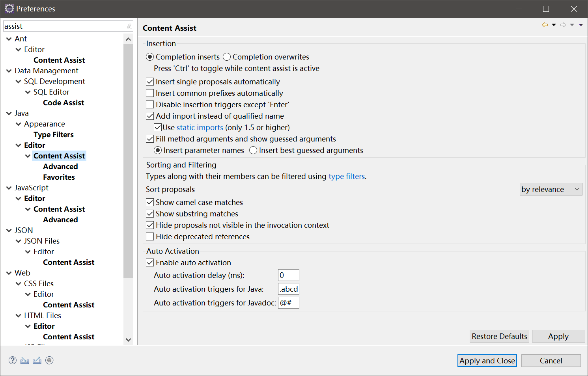Click the Restore Defaults button
Screen dimensions: 588x376
(499, 336)
